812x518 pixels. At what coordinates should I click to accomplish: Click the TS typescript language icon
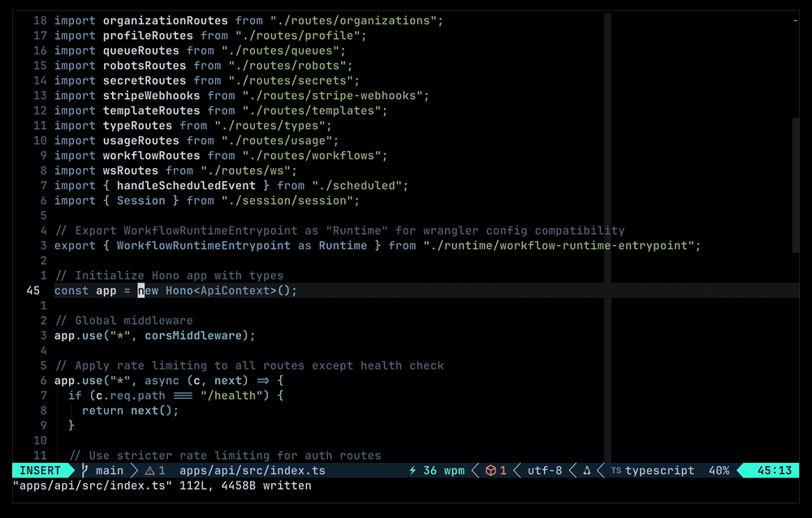(616, 470)
